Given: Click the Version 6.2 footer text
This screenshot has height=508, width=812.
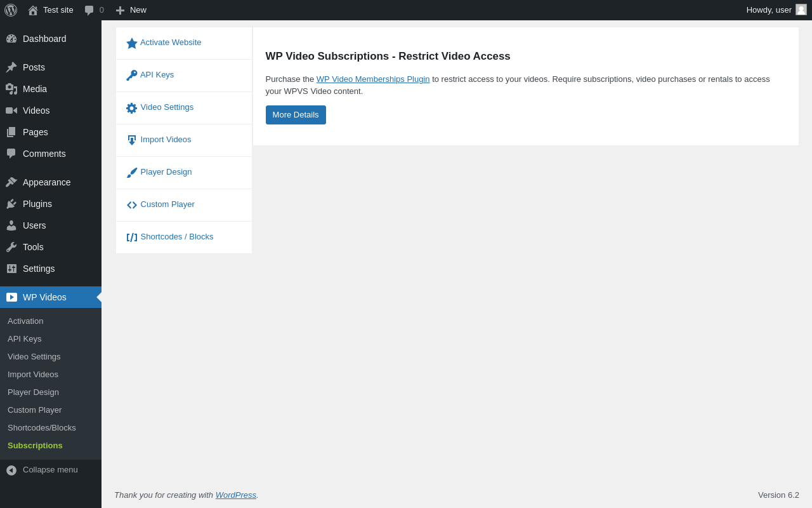Looking at the screenshot, I should click(778, 495).
